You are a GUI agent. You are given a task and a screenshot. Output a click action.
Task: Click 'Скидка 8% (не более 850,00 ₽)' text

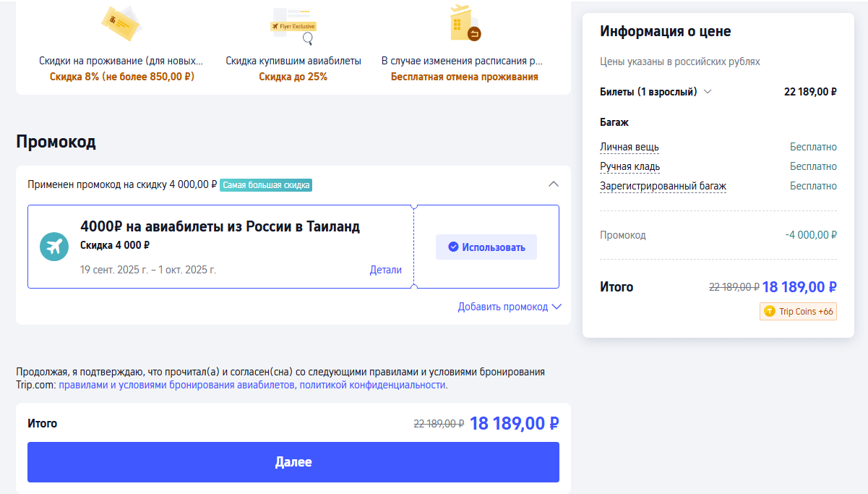coord(122,77)
